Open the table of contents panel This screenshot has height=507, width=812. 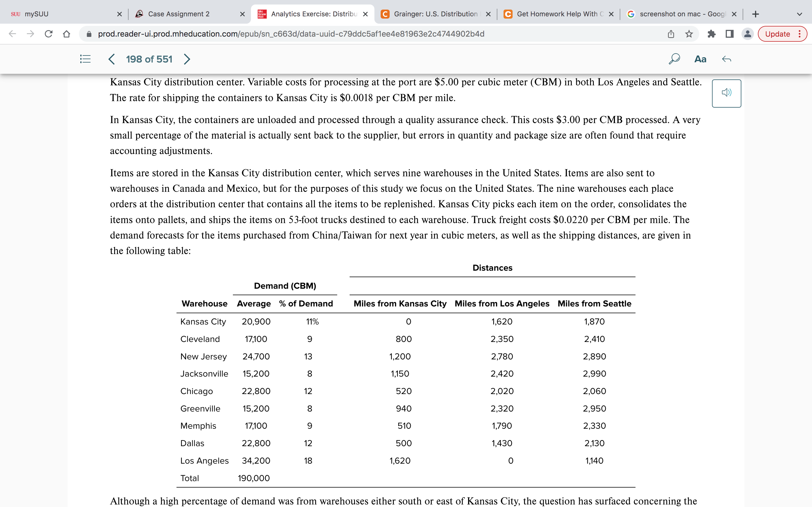point(85,59)
